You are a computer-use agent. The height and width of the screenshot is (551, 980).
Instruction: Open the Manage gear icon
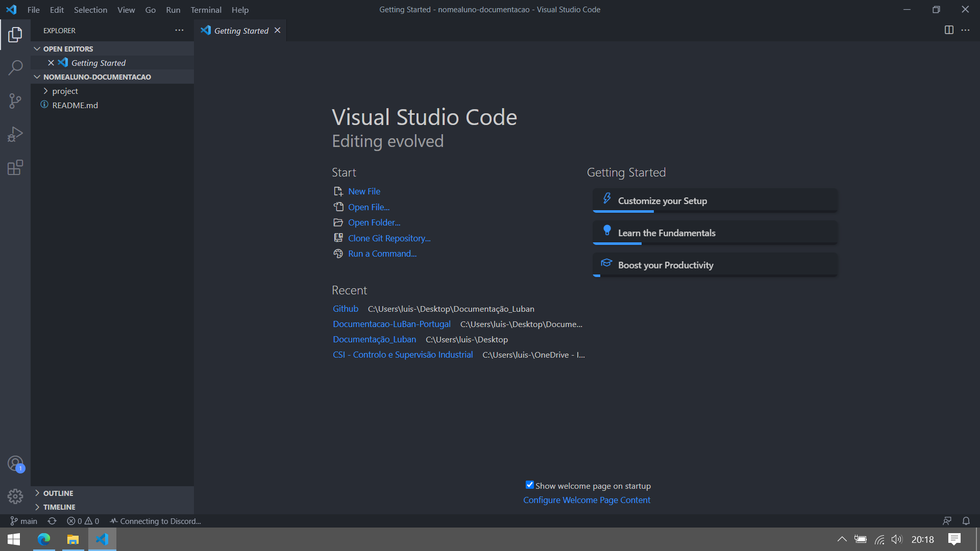(x=15, y=496)
